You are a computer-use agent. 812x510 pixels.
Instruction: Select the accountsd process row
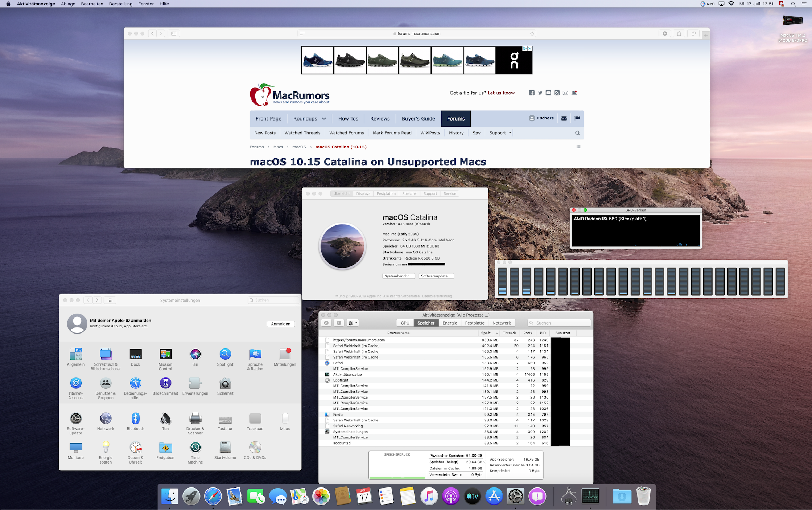456,443
